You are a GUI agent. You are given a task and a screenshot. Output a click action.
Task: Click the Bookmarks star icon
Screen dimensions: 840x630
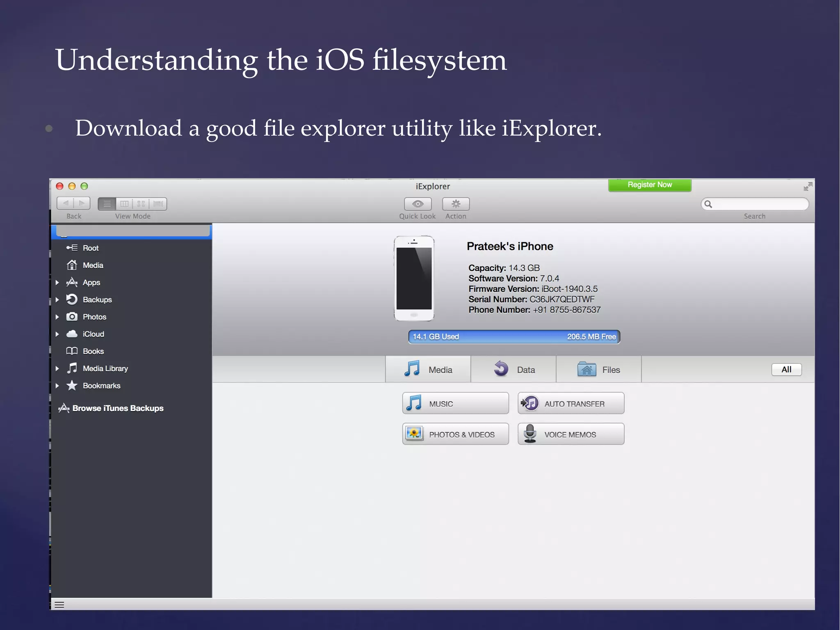(x=72, y=385)
